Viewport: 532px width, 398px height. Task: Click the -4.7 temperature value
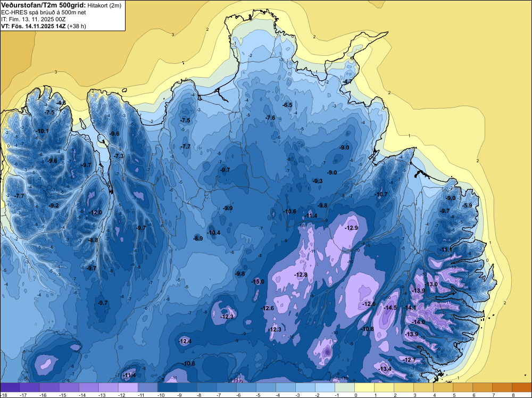coord(347,82)
